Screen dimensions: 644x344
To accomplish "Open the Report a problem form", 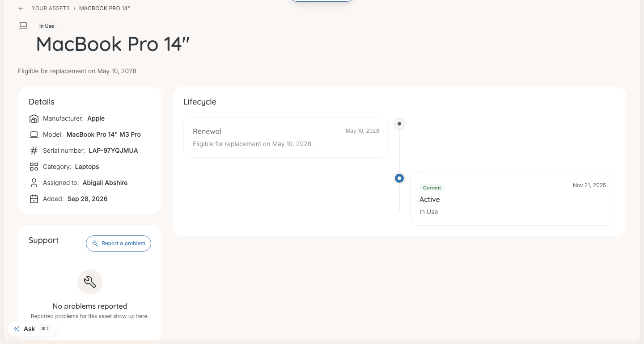I will (x=119, y=243).
